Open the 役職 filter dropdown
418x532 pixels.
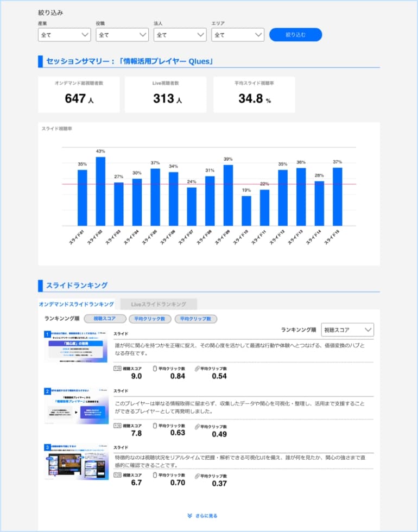tap(122, 35)
